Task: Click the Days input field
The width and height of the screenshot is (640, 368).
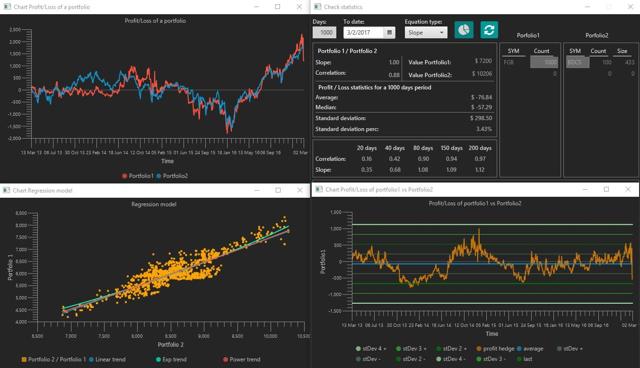Action: [324, 32]
